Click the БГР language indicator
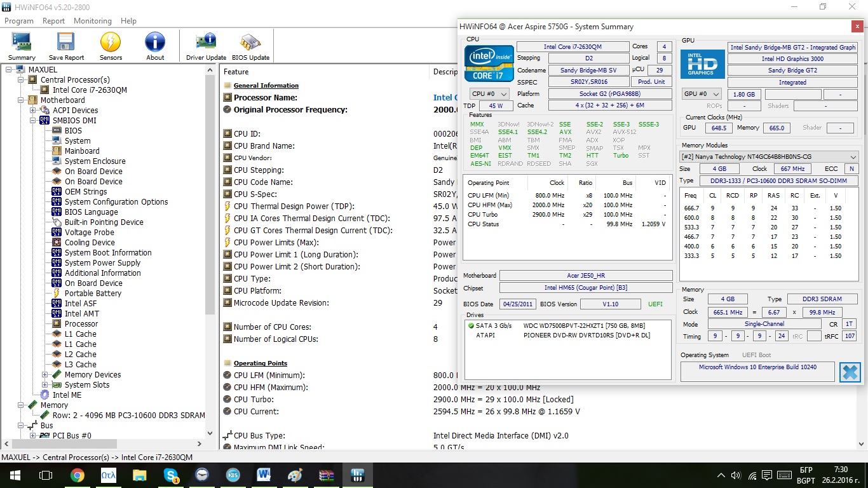868x488 pixels. [806, 470]
